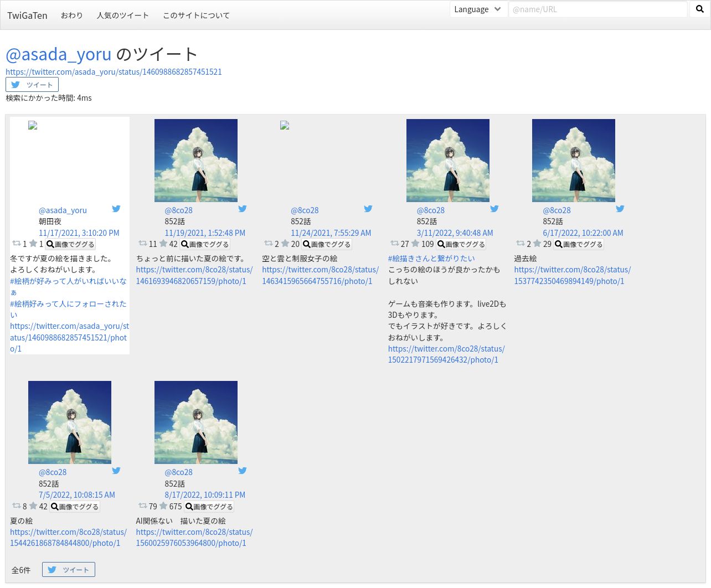Click 画像でググる on the 11/24/2021 tweet

click(x=327, y=244)
